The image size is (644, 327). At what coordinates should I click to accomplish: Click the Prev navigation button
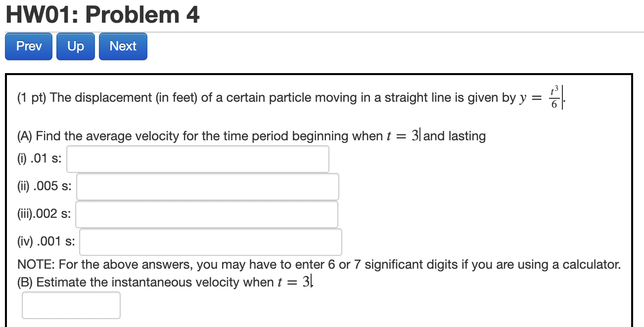tap(28, 46)
